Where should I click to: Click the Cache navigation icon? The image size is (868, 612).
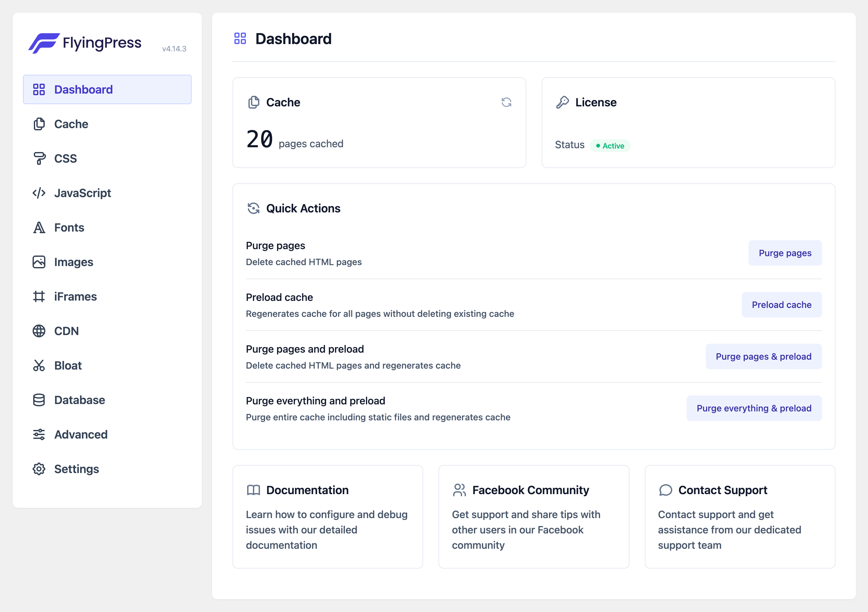point(39,124)
